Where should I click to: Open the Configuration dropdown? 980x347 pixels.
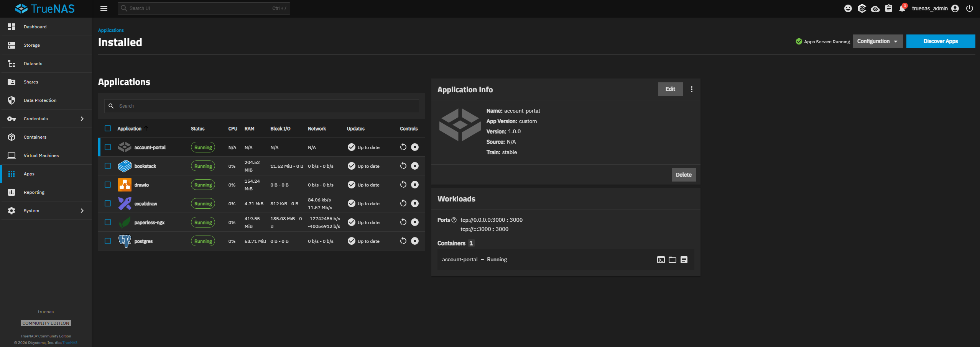[878, 41]
